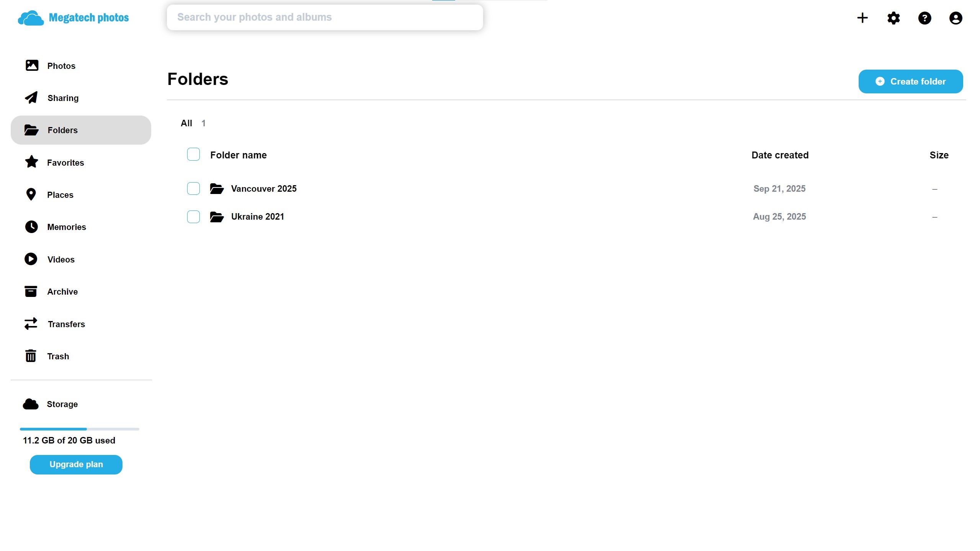Go to Memories in the sidebar
This screenshot has height=551, width=980.
(66, 227)
